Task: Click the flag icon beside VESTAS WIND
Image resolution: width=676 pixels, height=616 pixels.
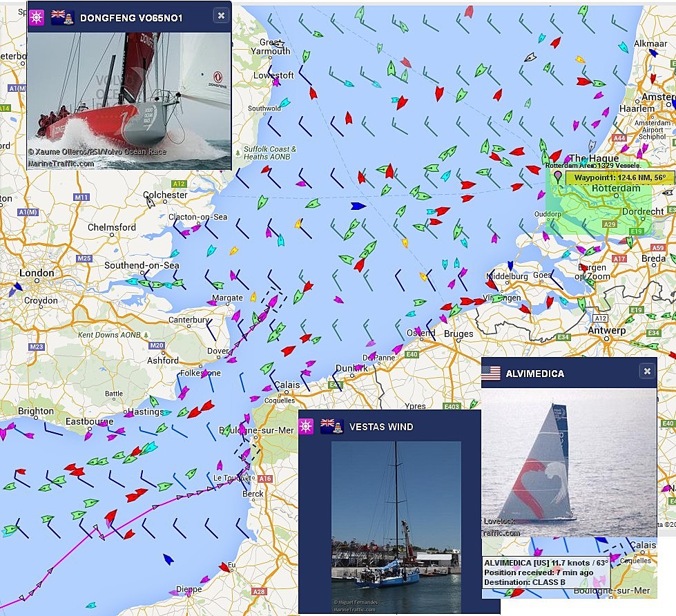Action: point(332,426)
